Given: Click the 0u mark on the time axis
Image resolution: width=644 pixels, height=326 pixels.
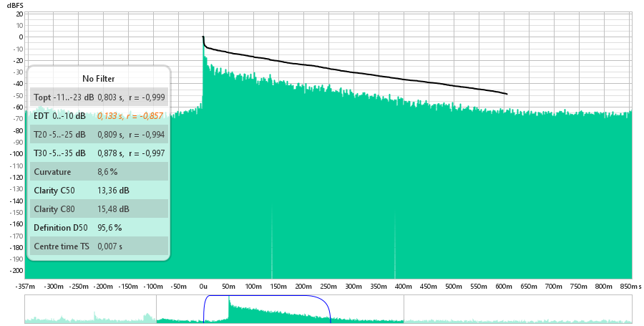Looking at the screenshot, I should tap(203, 286).
